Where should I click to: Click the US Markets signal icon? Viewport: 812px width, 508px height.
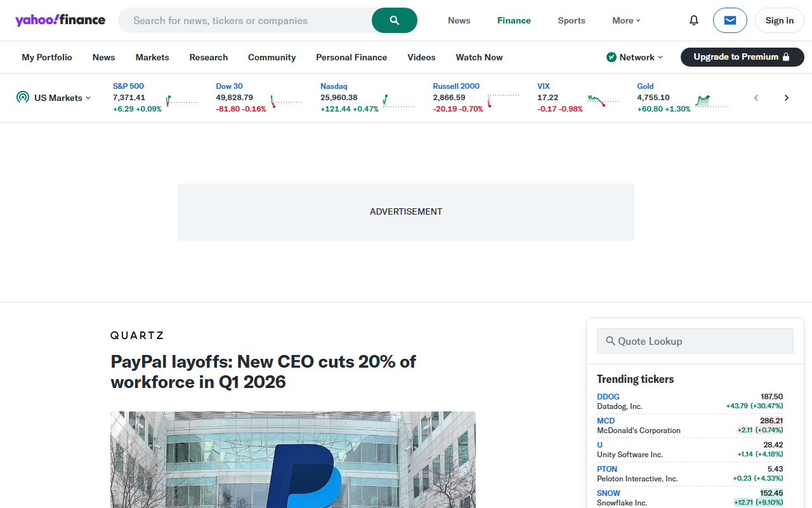click(23, 97)
